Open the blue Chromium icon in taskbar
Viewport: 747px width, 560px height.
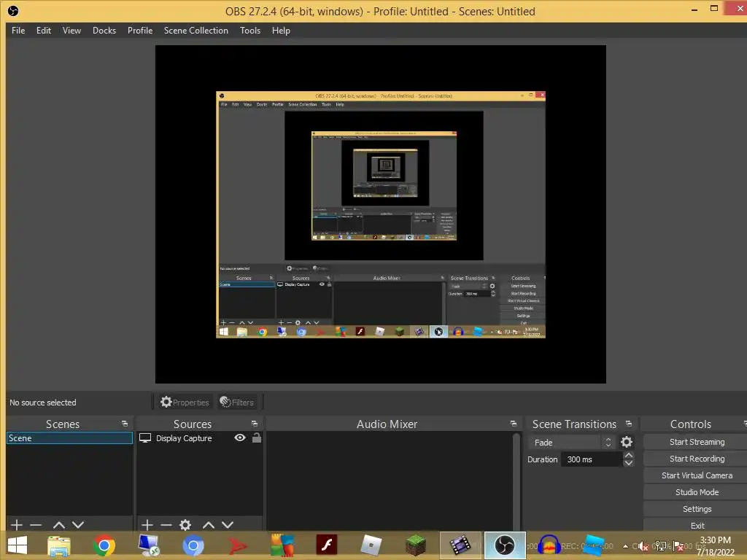click(193, 545)
